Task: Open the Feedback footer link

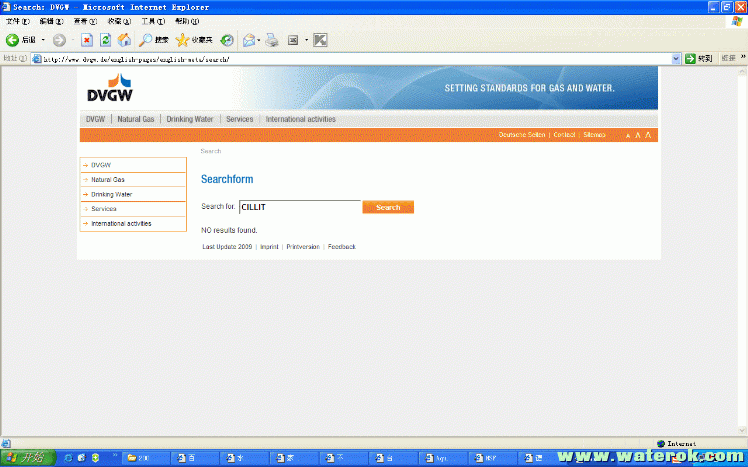Action: [342, 247]
